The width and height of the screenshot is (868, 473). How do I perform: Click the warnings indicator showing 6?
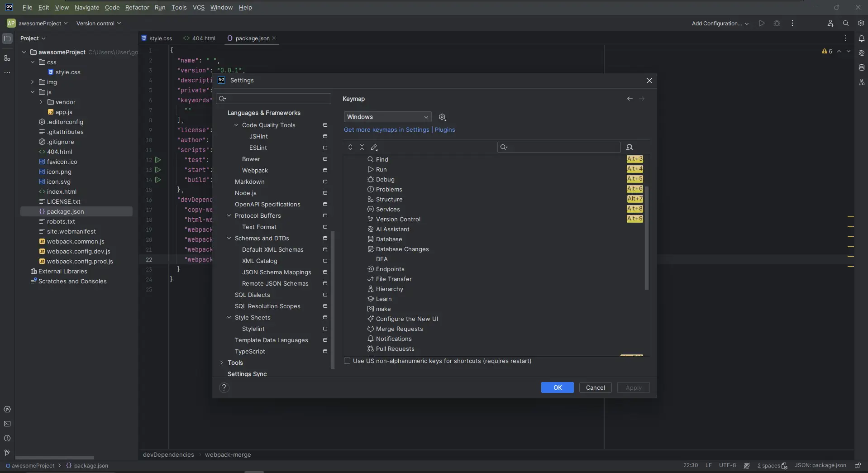point(827,52)
